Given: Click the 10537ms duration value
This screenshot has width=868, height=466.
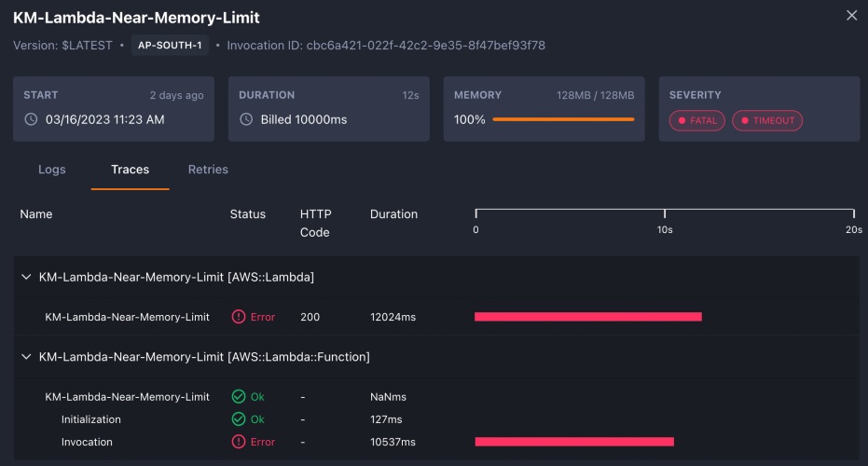Looking at the screenshot, I should click(x=393, y=442).
